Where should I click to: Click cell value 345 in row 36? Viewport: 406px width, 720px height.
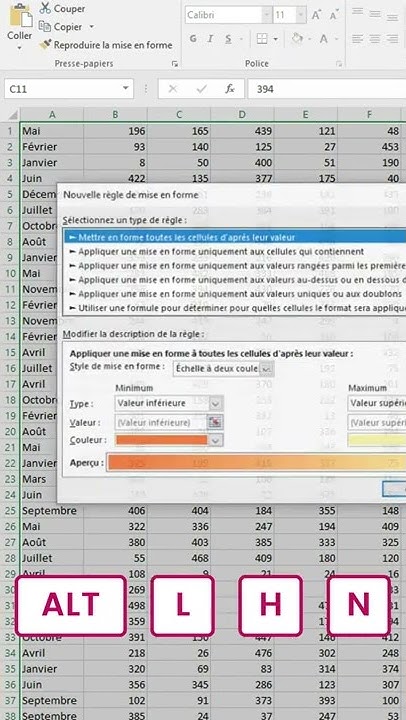coord(179,684)
